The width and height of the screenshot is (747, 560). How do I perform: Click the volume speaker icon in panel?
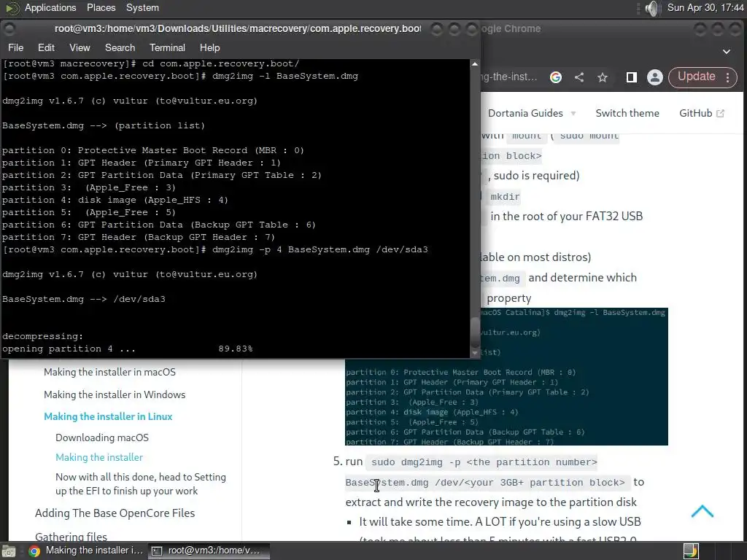point(652,8)
